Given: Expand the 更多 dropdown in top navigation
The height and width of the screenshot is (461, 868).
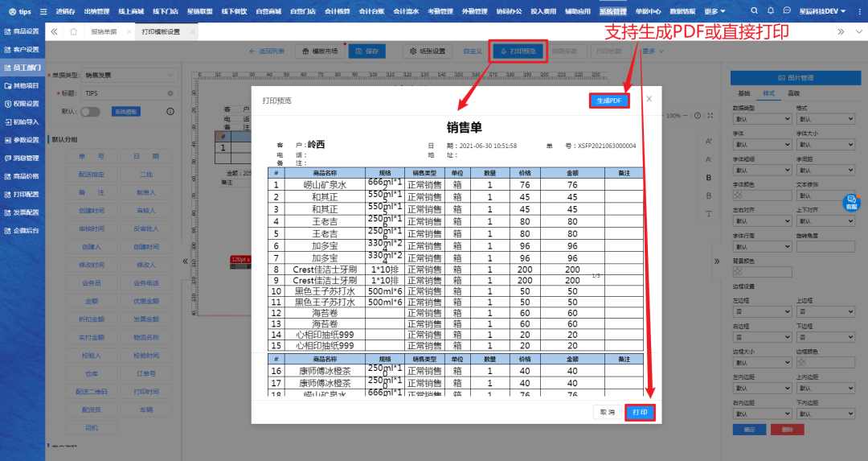Looking at the screenshot, I should pos(714,11).
